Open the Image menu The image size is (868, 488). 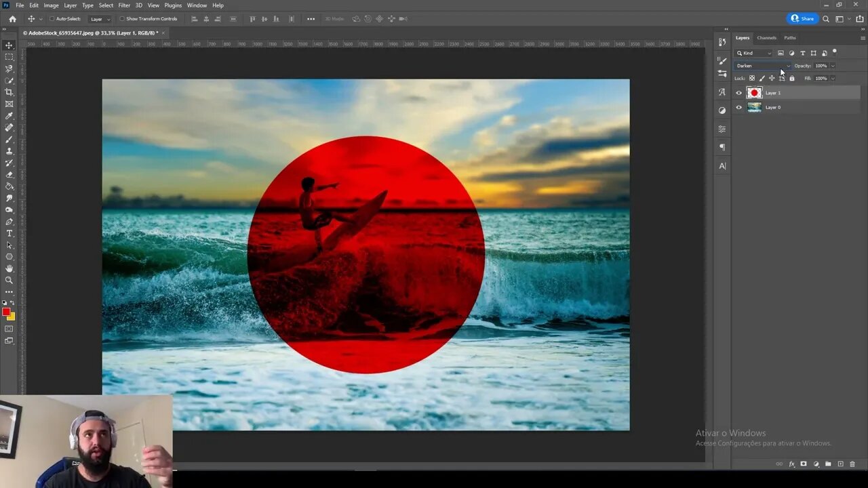pyautogui.click(x=51, y=5)
